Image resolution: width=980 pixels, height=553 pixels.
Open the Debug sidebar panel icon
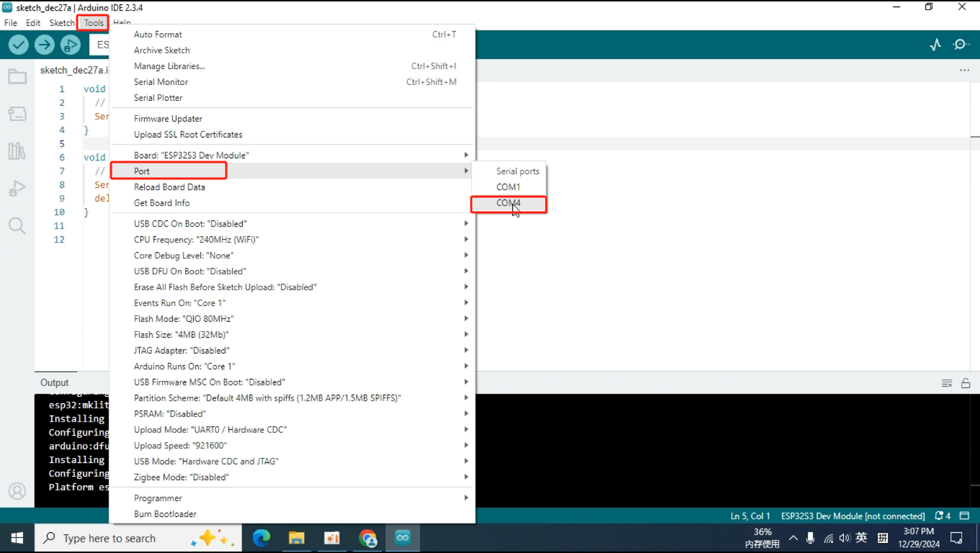(x=17, y=189)
